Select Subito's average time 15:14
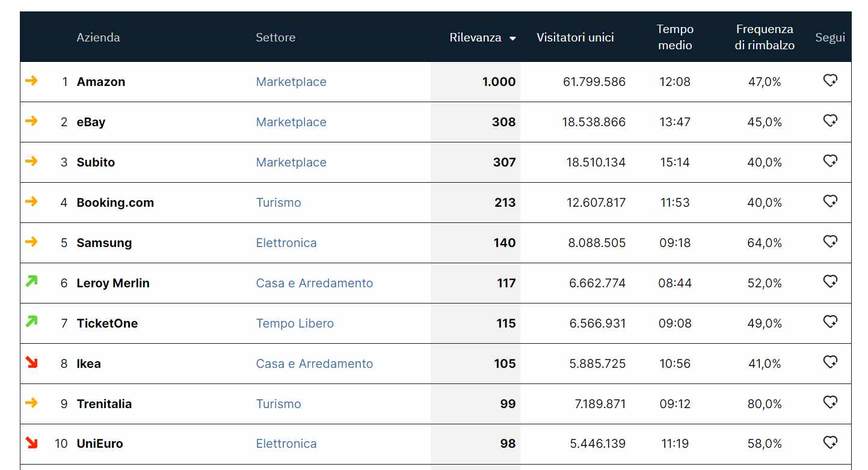Screen dimensions: 868x470 tap(675, 162)
